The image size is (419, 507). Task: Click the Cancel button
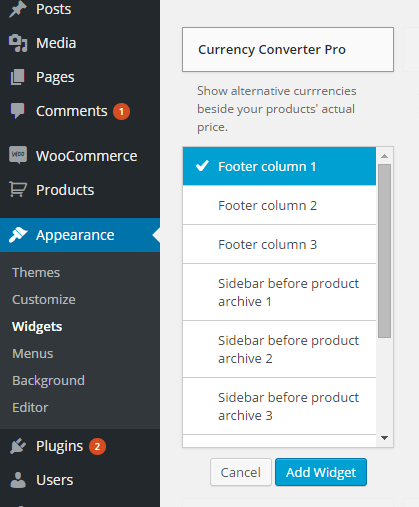(241, 472)
